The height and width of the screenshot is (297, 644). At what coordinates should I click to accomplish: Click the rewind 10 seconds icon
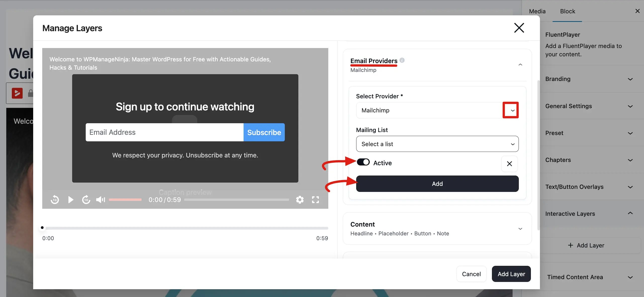point(55,200)
